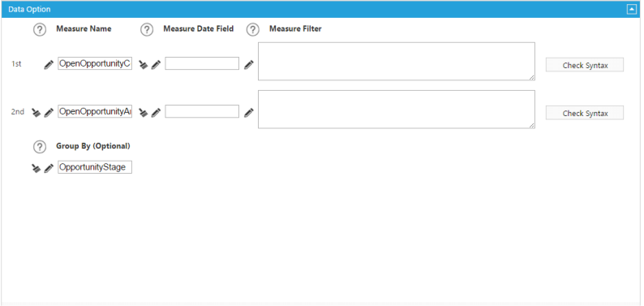Focus the OpportunityStage group by field

[x=95, y=167]
